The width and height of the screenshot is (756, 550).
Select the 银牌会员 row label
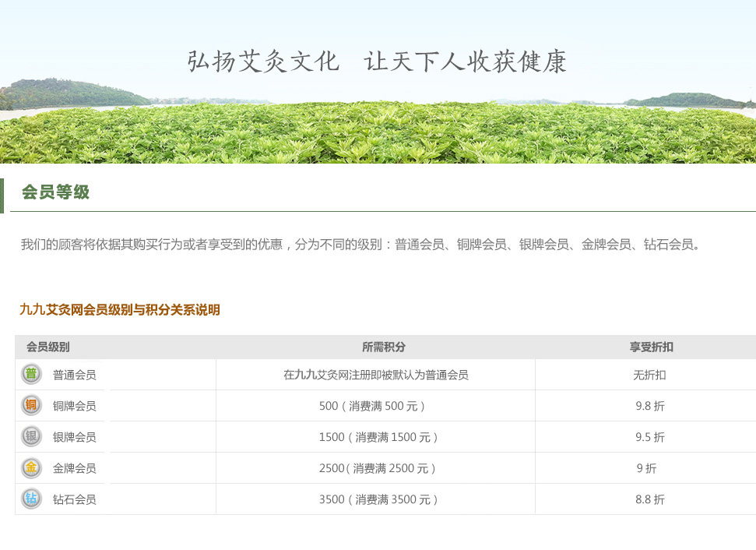[74, 437]
